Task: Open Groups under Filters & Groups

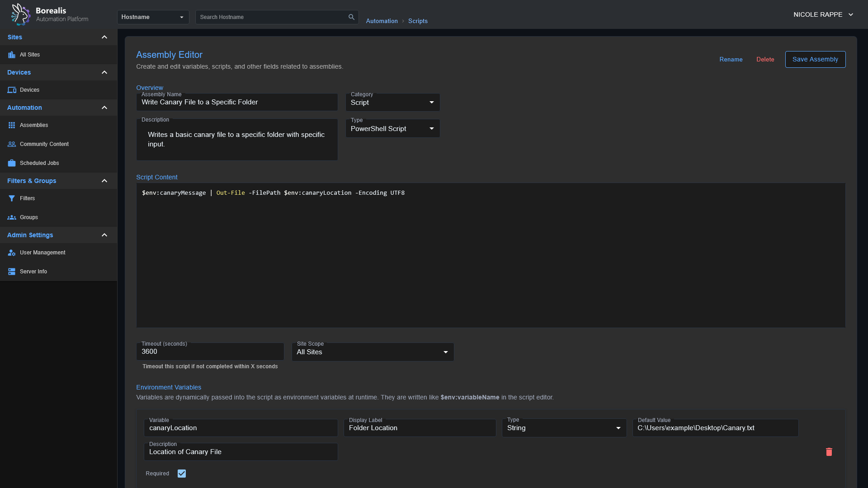Action: (29, 217)
